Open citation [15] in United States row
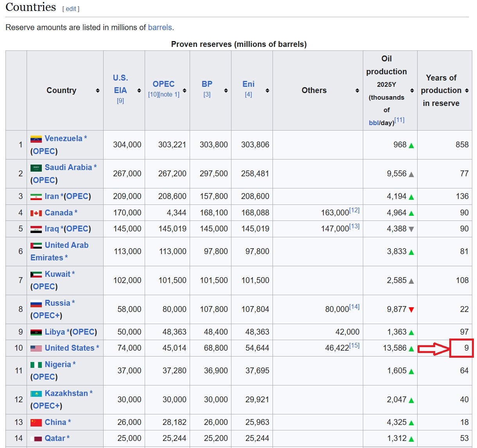This screenshot has height=448, width=477. tap(354, 345)
